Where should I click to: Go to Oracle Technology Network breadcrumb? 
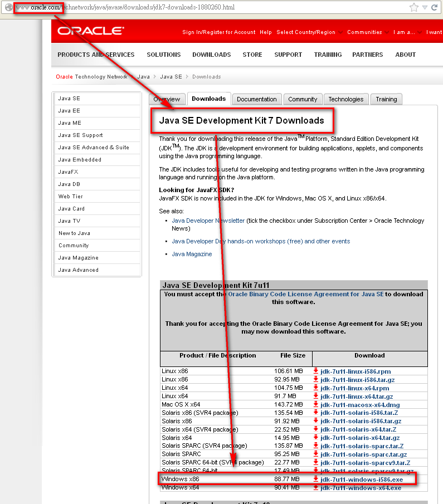click(91, 76)
